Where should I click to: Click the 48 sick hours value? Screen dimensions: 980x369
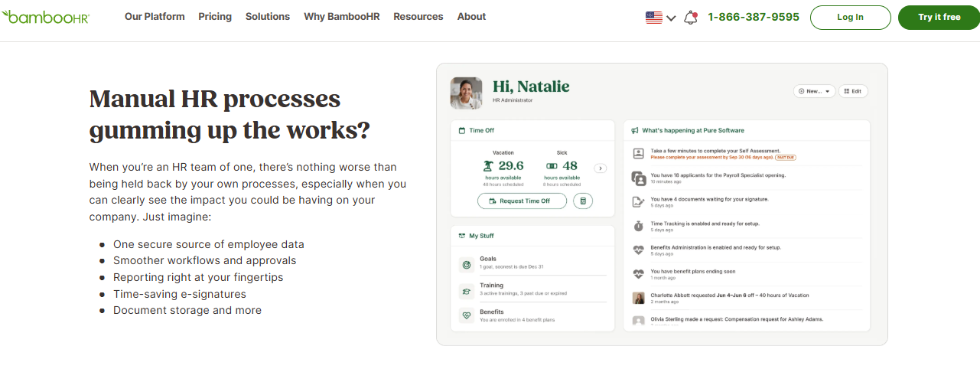570,166
